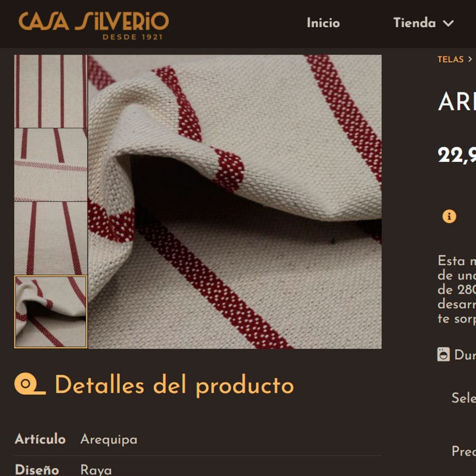
Task: Expand the Tienda menu chevron
Action: click(449, 23)
